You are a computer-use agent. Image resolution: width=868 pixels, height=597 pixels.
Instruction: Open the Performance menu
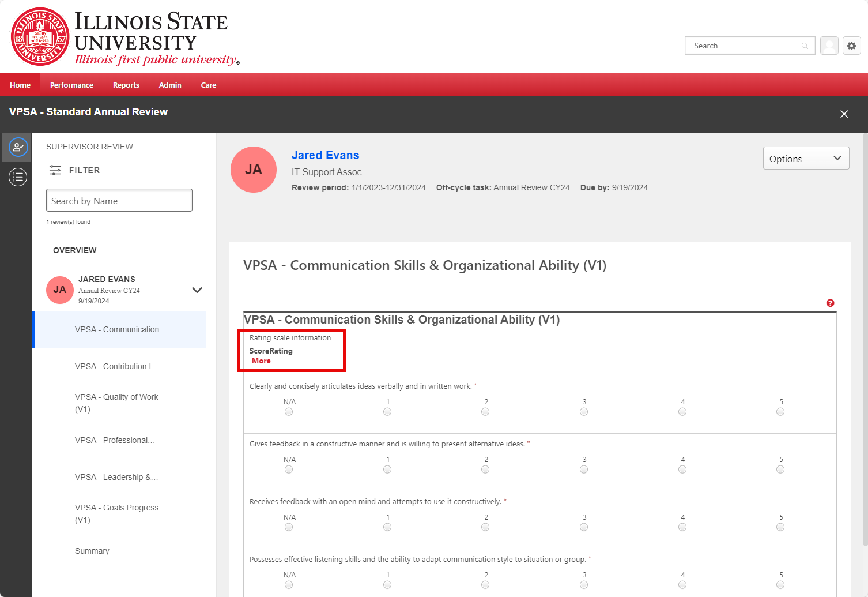pos(71,85)
